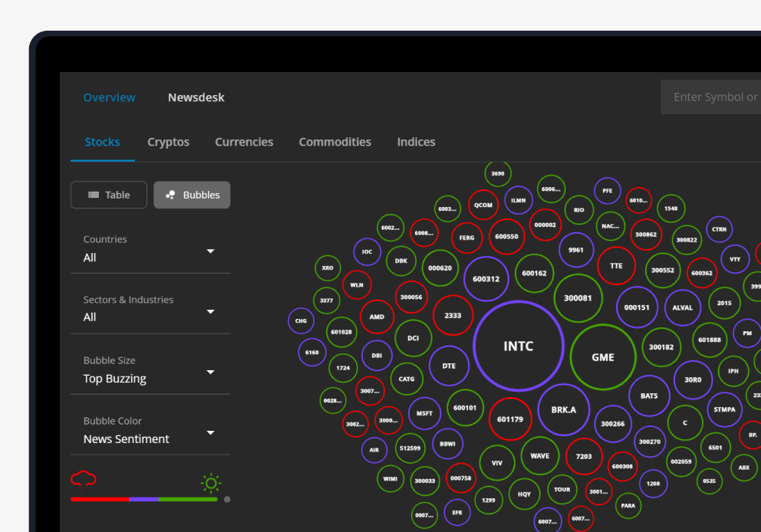Screen dimensions: 761x532
Task: Go to the Overview page
Action: (109, 97)
